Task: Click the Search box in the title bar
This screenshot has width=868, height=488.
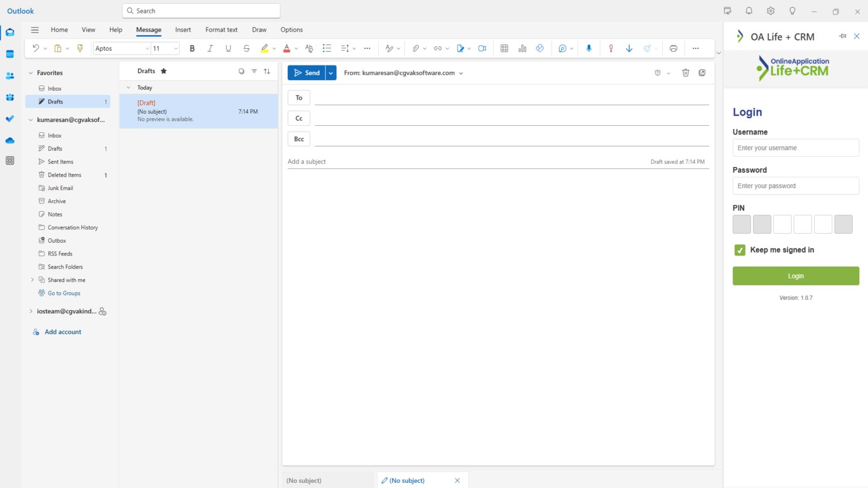Action: [201, 11]
